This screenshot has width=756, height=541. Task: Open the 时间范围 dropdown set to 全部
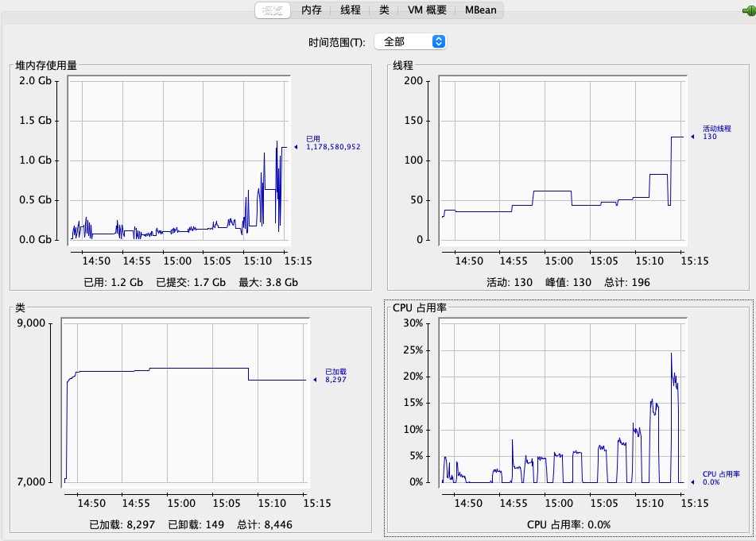tap(410, 41)
